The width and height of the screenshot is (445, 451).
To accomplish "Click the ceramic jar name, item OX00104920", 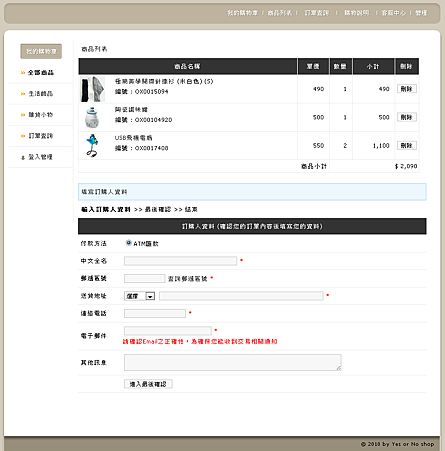I will coord(131,110).
